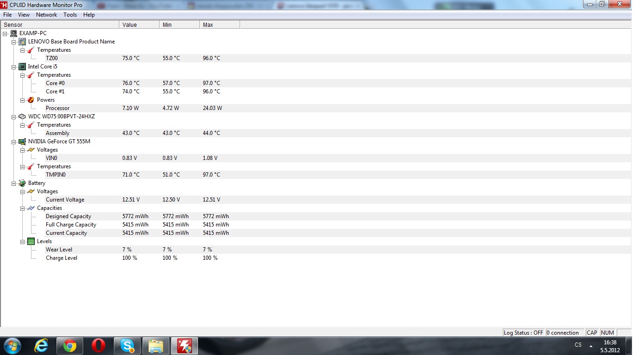Image resolution: width=644 pixels, height=355 pixels.
Task: Click the Intel Core i5 processor icon
Action: (22, 67)
